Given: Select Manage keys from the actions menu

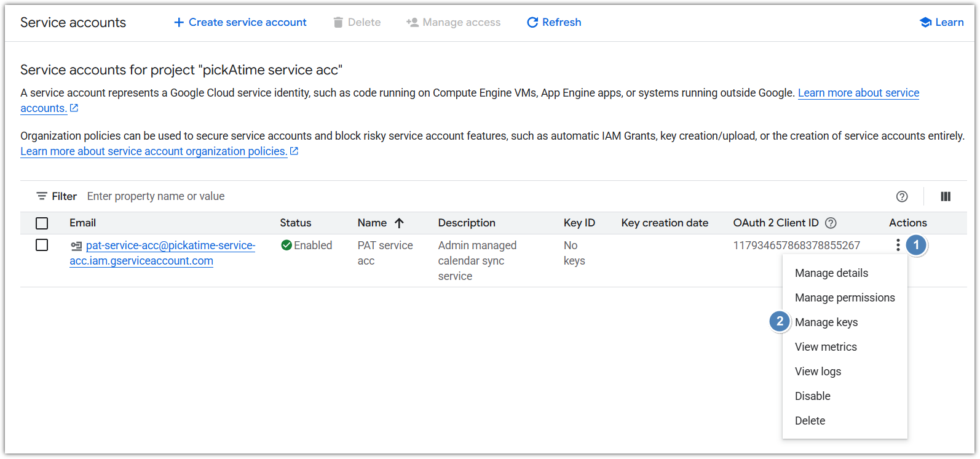Looking at the screenshot, I should pyautogui.click(x=826, y=322).
